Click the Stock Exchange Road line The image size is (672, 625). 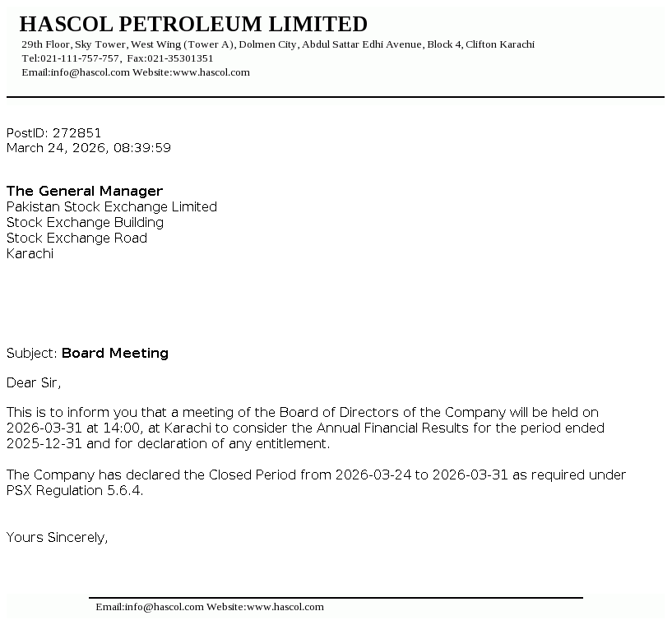pos(77,238)
